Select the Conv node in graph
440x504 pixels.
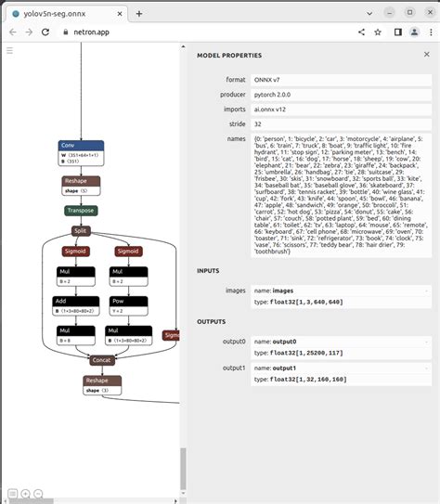pyautogui.click(x=81, y=153)
